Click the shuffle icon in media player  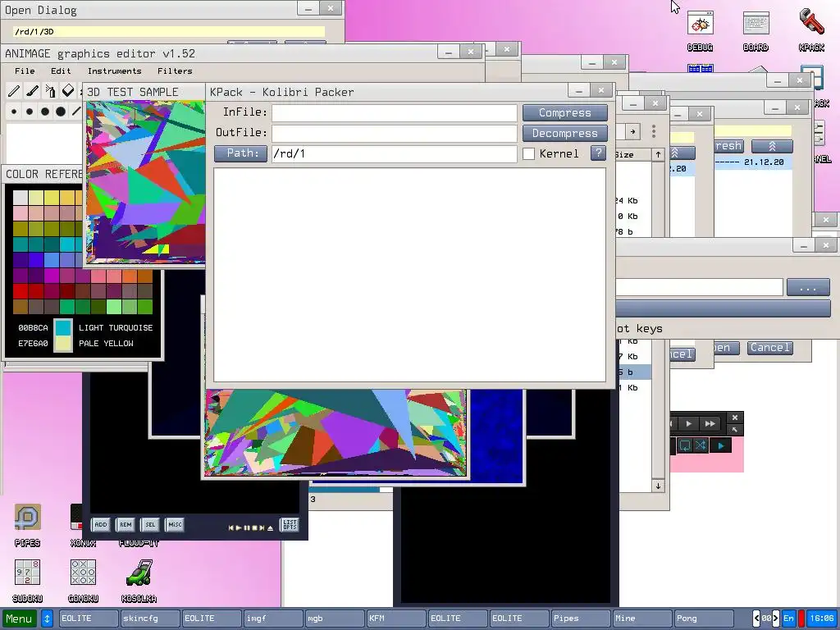[701, 445]
